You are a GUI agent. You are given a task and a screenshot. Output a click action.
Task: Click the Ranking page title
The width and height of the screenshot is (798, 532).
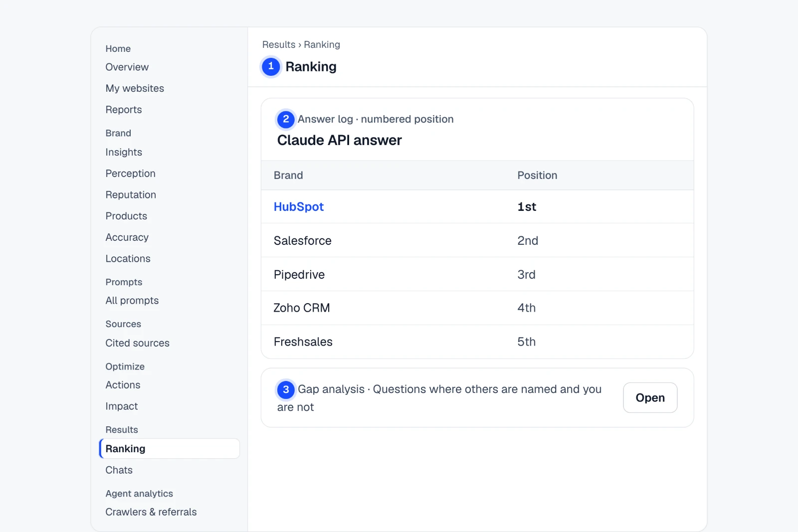pyautogui.click(x=311, y=67)
